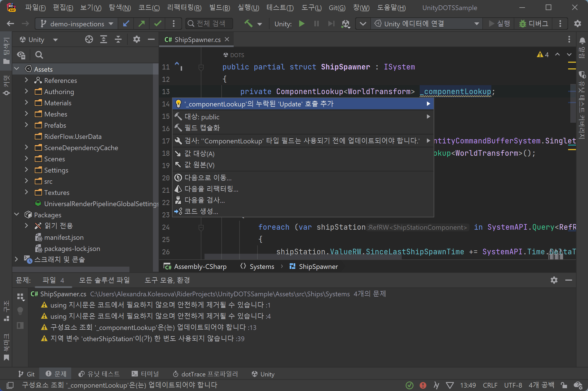Click the Build hammer icon

click(x=248, y=24)
